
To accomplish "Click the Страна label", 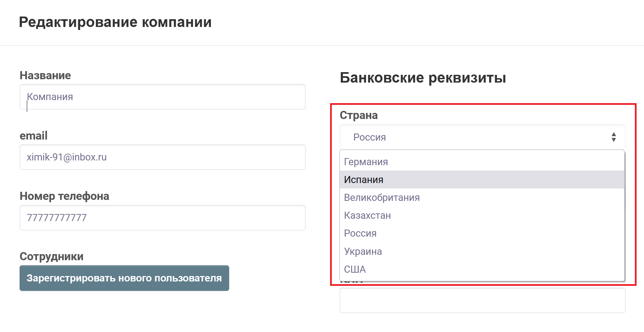I will 358,115.
